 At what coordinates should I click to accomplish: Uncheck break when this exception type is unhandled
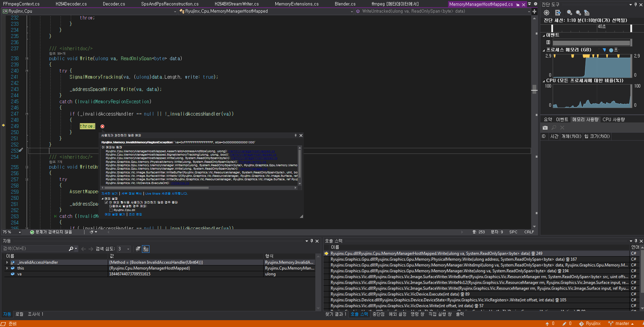(x=106, y=202)
